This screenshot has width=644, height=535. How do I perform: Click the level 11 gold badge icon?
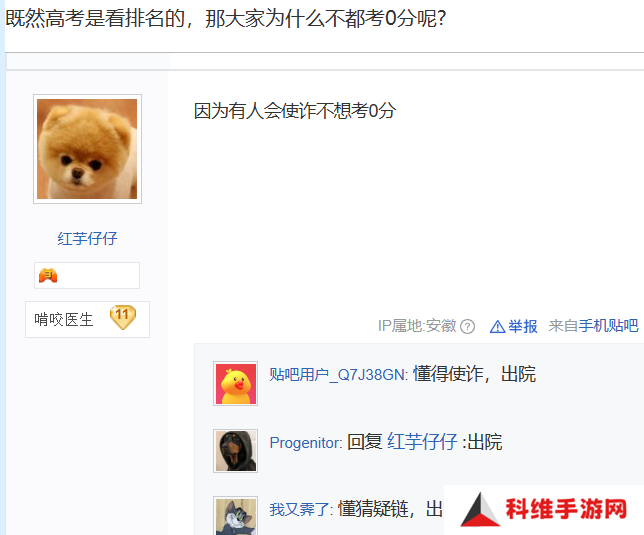[x=123, y=317]
